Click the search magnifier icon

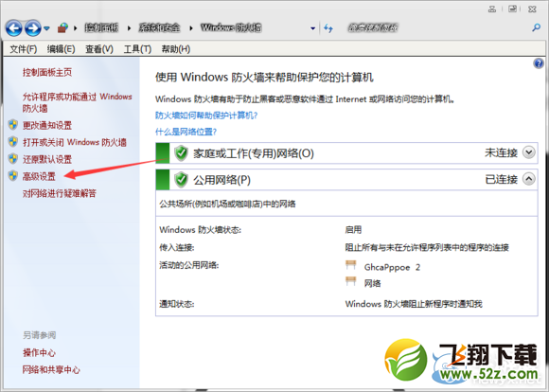[x=536, y=27]
